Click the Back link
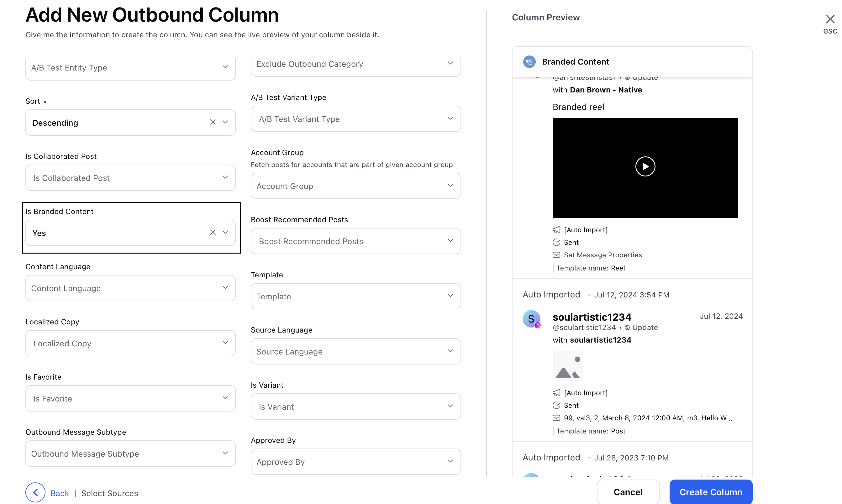This screenshot has width=842, height=504. point(60,493)
